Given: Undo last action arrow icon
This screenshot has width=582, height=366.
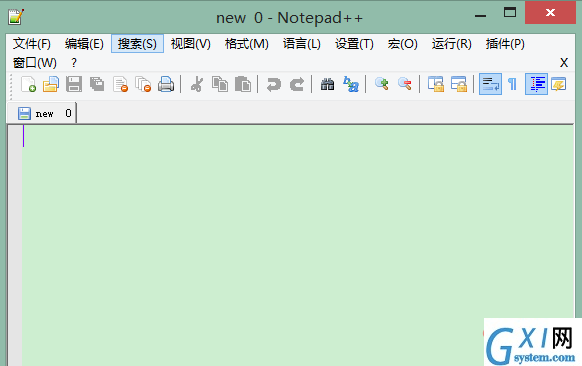Looking at the screenshot, I should click(x=274, y=84).
